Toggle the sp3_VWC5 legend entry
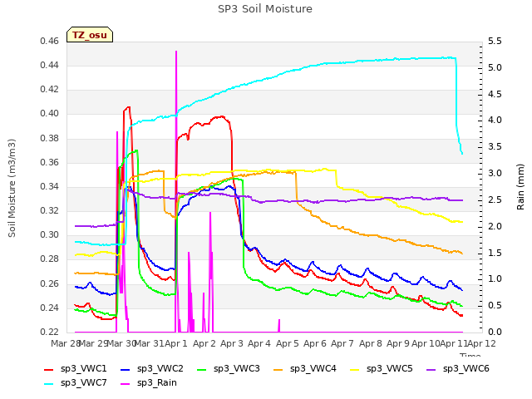Screen dimensions: 532x399 click(x=382, y=369)
